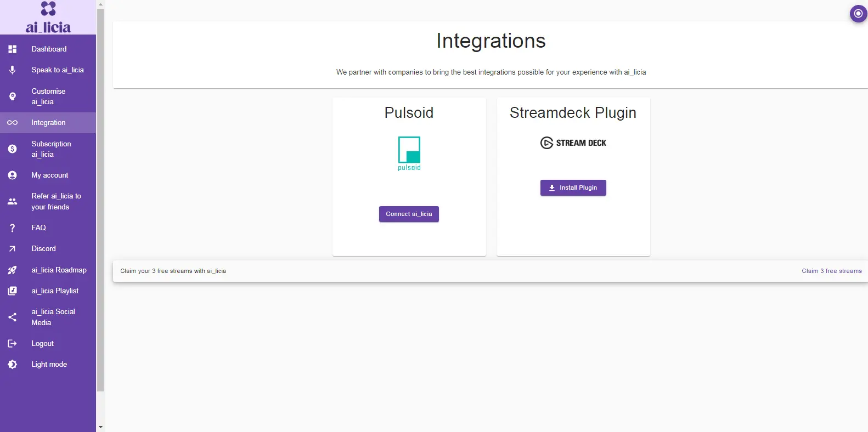Click the Playlist music library icon
Viewport: 868px width, 432px height.
pyautogui.click(x=12, y=291)
